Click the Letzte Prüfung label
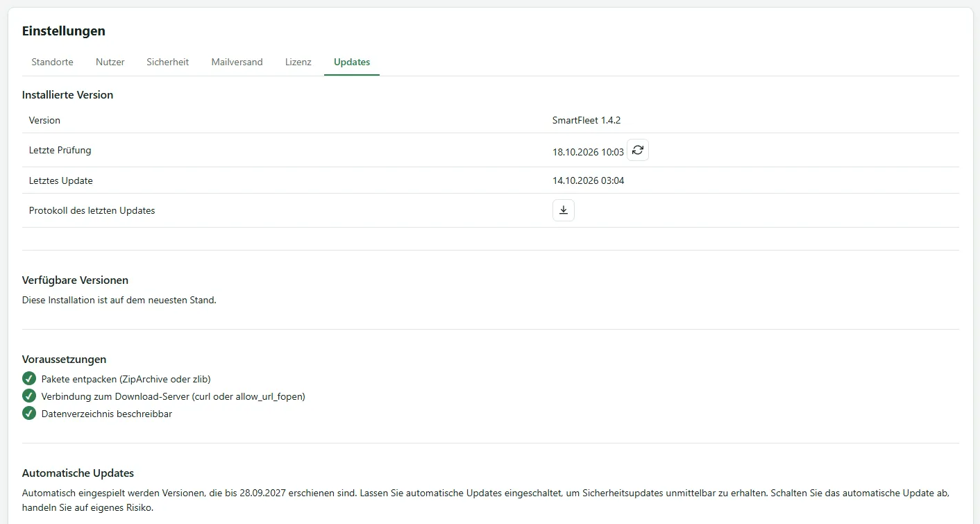The image size is (980, 524). (x=60, y=150)
